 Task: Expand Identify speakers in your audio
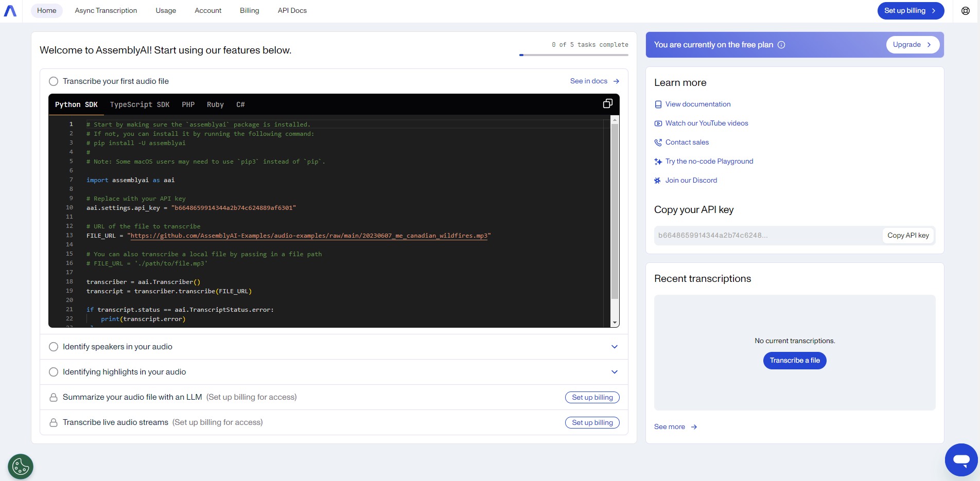click(614, 347)
